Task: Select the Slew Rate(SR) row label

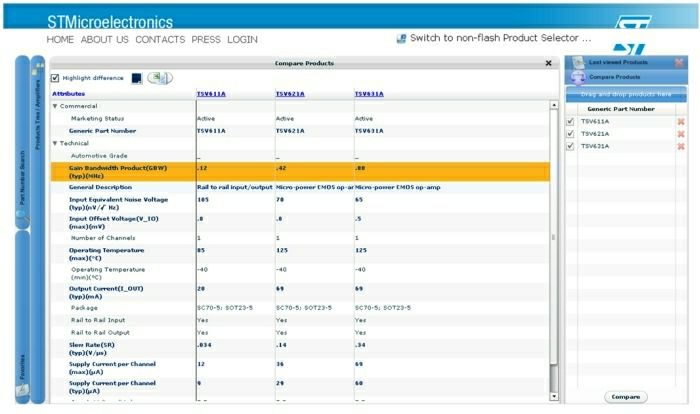Action: (x=92, y=349)
